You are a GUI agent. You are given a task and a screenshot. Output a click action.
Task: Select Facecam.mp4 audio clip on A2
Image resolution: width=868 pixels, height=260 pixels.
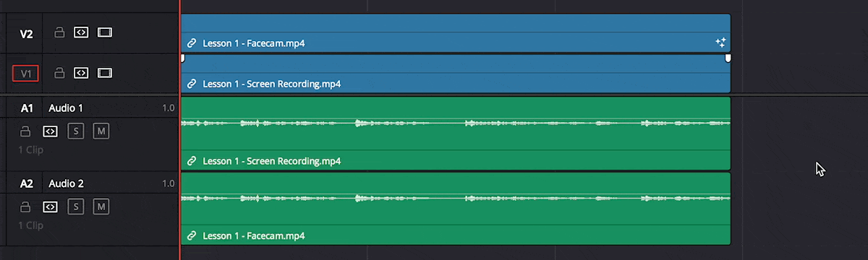455,209
